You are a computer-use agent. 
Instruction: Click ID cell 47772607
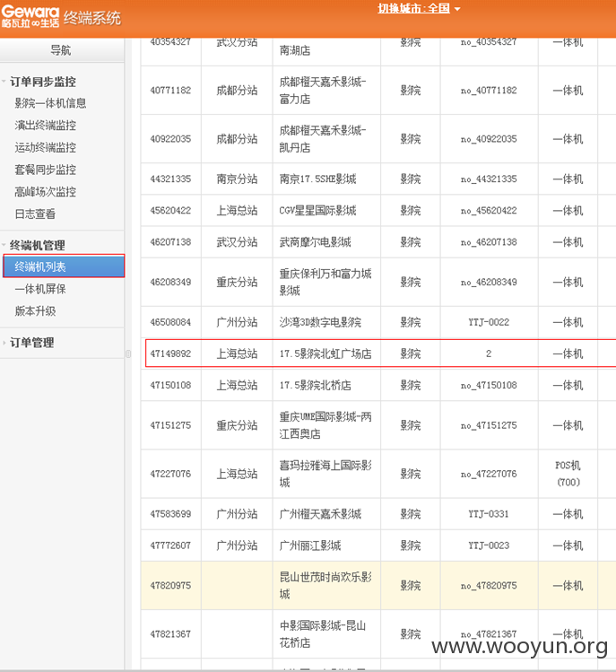(x=170, y=545)
